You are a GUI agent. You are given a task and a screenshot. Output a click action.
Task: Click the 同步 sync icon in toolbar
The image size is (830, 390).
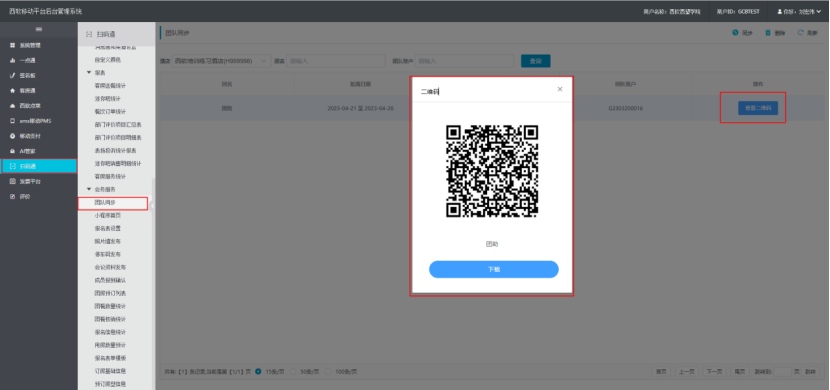coord(735,33)
